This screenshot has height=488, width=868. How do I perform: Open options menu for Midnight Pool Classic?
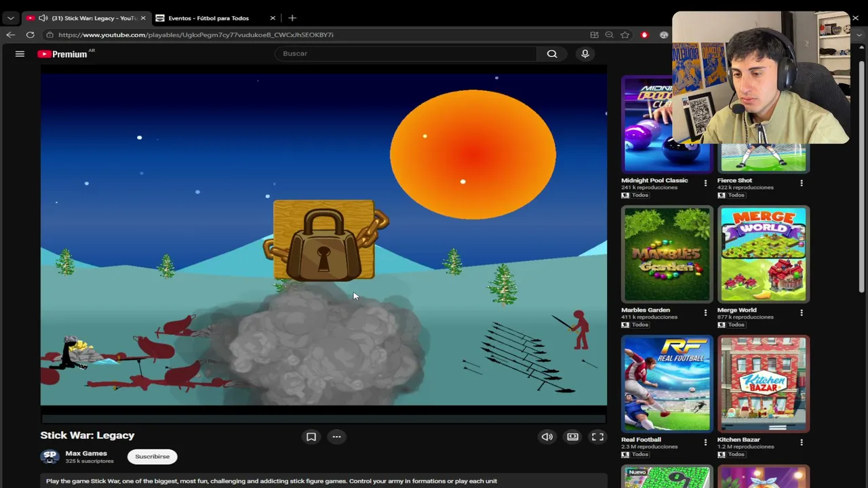coord(705,184)
